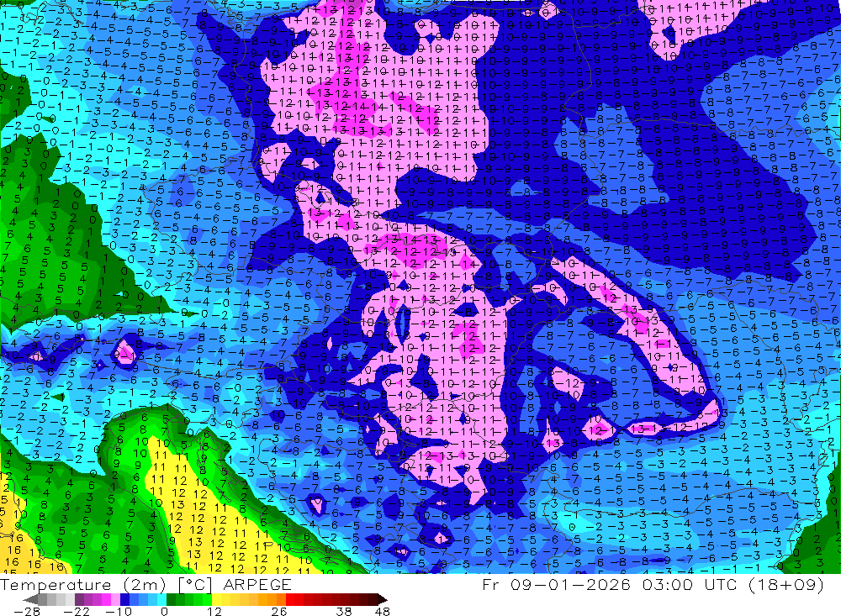Click the "48" legend scale value
The width and height of the screenshot is (841, 616).
pos(382,611)
